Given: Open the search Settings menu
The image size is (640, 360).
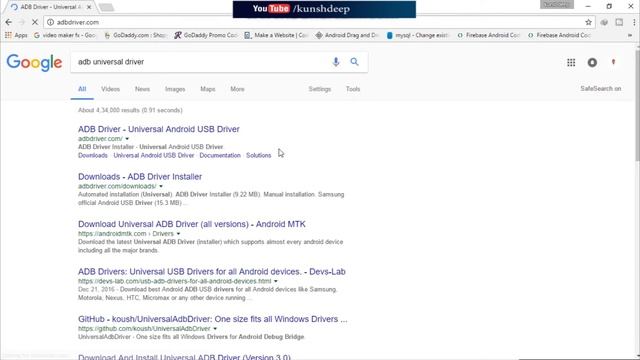Looking at the screenshot, I should pyautogui.click(x=320, y=89).
